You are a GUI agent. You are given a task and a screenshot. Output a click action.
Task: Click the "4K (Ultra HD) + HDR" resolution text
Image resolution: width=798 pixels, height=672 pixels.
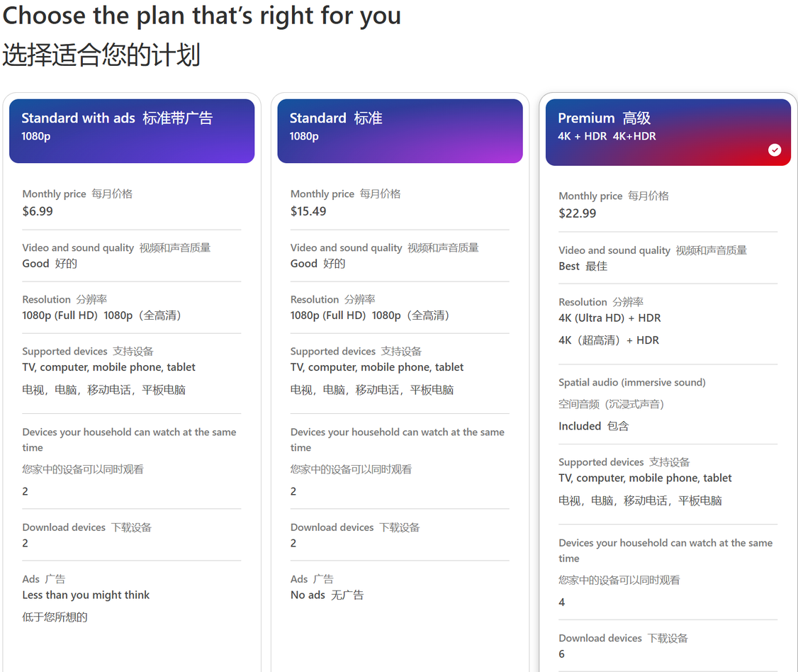pyautogui.click(x=609, y=318)
